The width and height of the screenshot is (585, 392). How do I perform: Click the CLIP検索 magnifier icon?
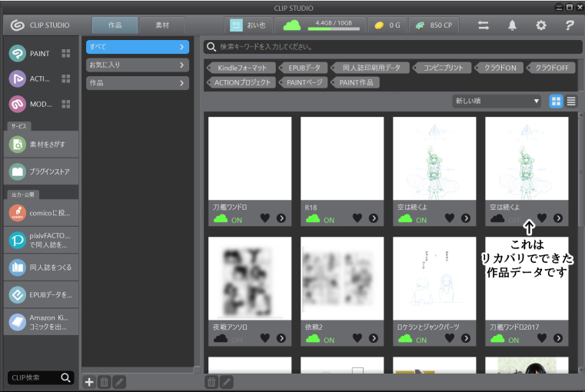(65, 378)
